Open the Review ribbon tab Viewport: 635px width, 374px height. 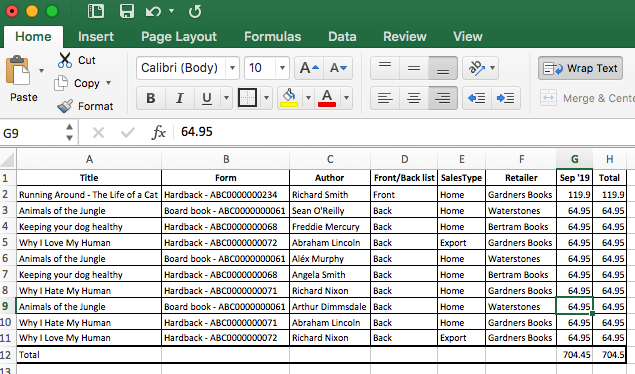point(405,36)
